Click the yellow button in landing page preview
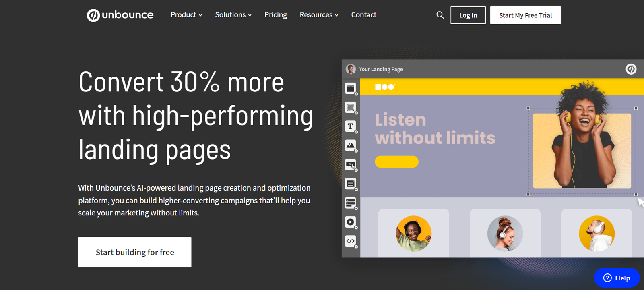 tap(396, 162)
